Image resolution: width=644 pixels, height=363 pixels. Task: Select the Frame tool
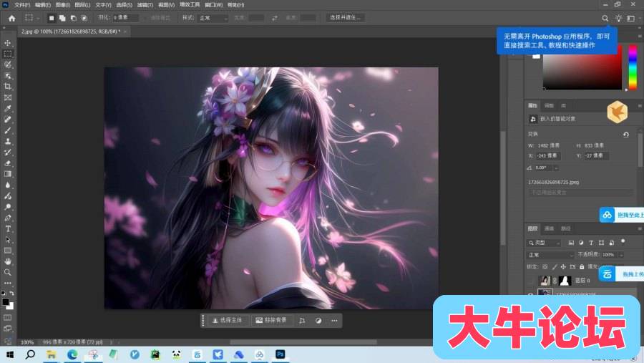[7, 97]
